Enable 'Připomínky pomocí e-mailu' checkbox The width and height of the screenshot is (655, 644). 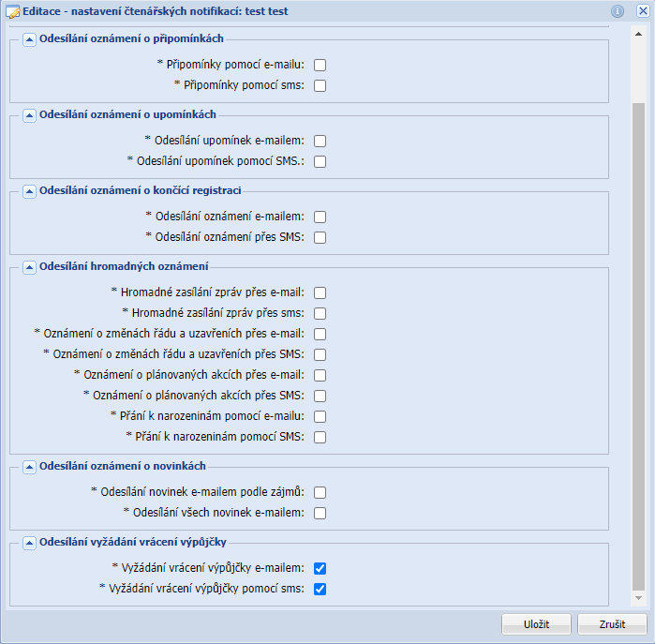[x=320, y=66]
